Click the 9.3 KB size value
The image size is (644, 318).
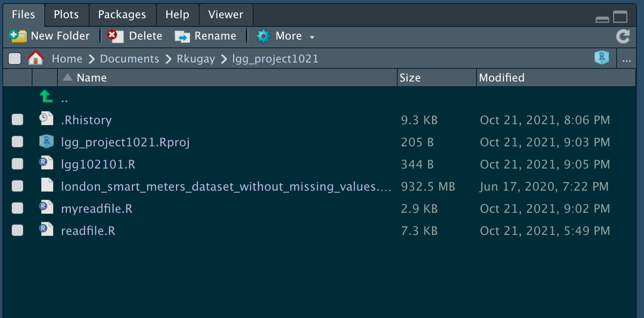click(x=419, y=120)
